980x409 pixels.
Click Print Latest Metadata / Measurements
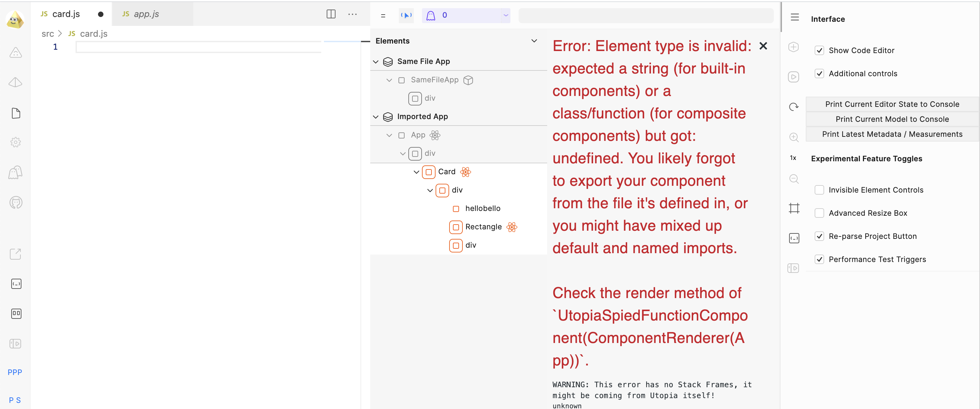[892, 134]
